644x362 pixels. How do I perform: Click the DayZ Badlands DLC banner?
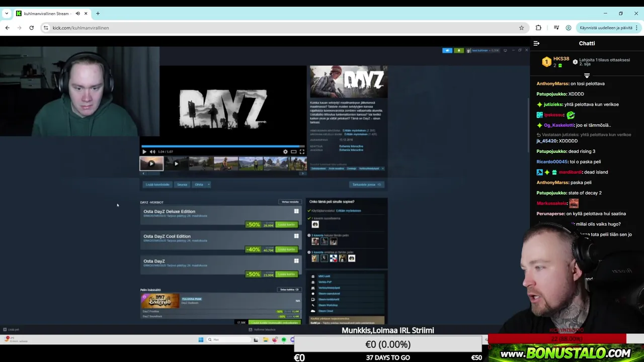click(x=160, y=300)
